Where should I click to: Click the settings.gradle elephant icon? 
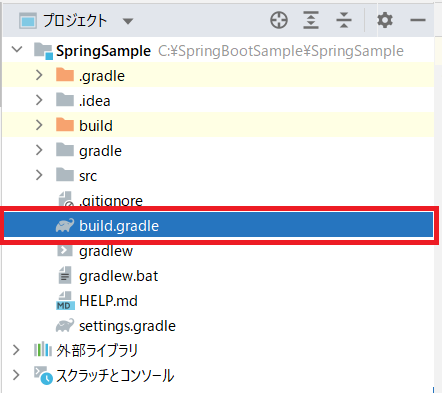(x=65, y=326)
